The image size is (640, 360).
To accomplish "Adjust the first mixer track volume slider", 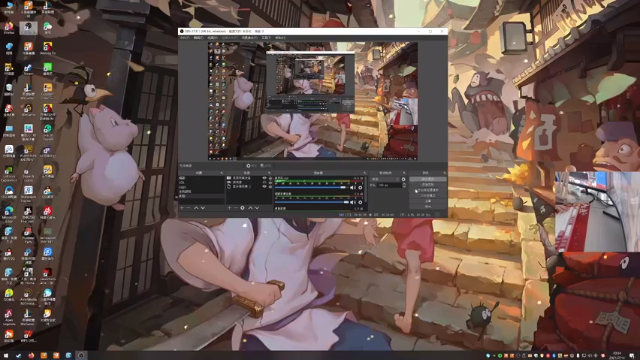I will click(x=311, y=188).
